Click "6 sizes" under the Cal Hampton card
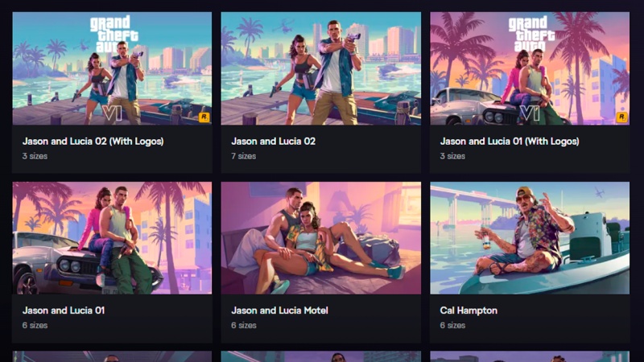This screenshot has width=644, height=362. pyautogui.click(x=452, y=325)
